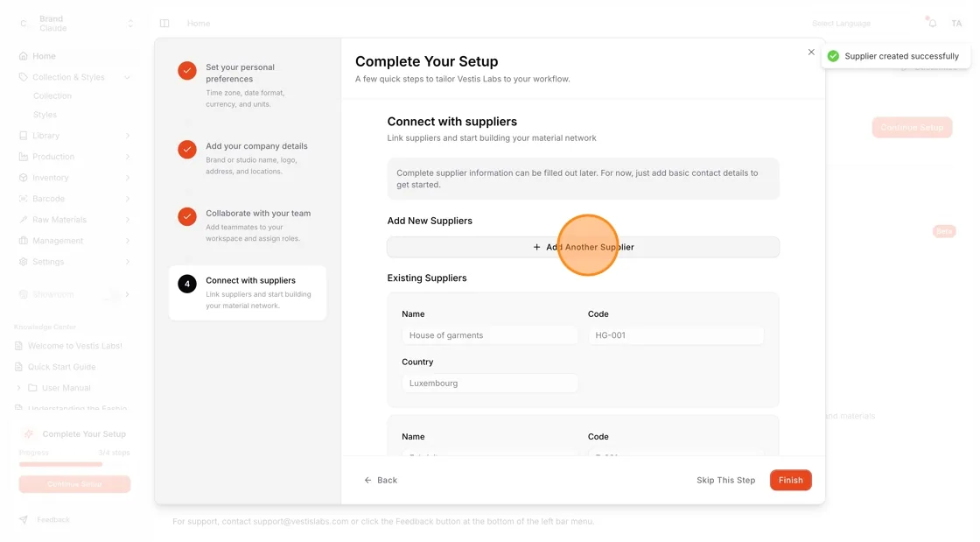Click the Beta badge
The width and height of the screenshot is (980, 542).
944,231
